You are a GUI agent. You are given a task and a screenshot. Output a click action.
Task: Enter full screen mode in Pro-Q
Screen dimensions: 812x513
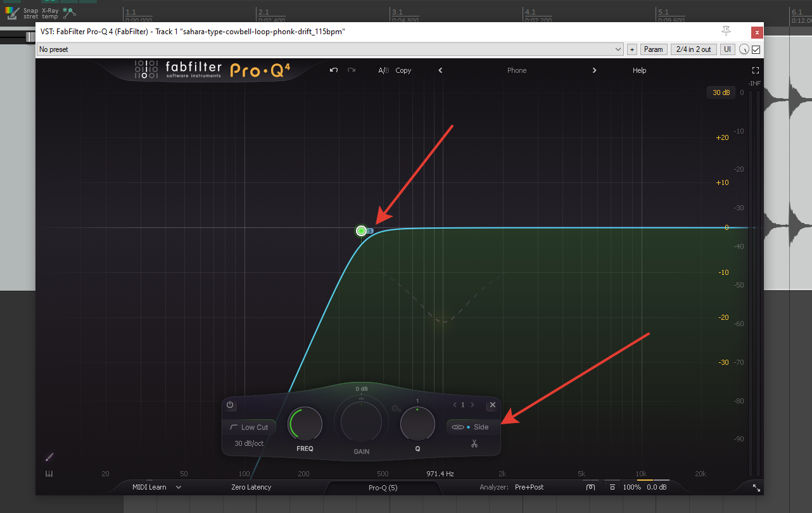756,70
